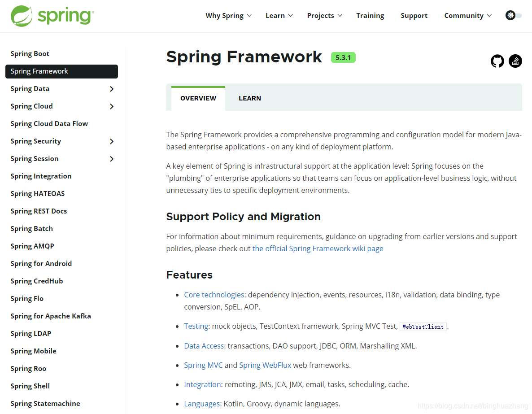
Task: Go to the Training page
Action: (370, 16)
